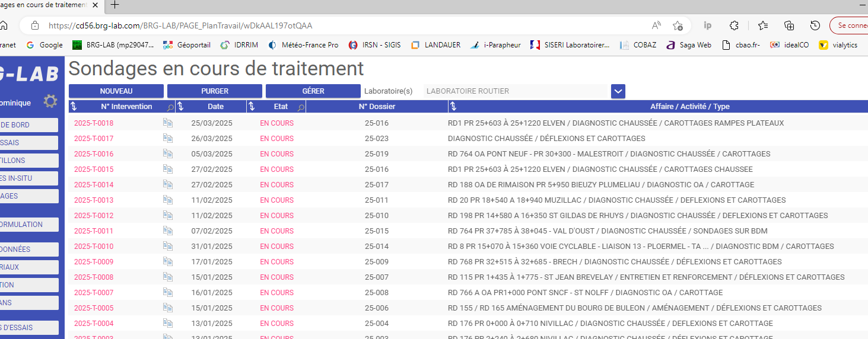Search by N° Intervention magnifier icon
The image size is (868, 339).
coord(170,107)
